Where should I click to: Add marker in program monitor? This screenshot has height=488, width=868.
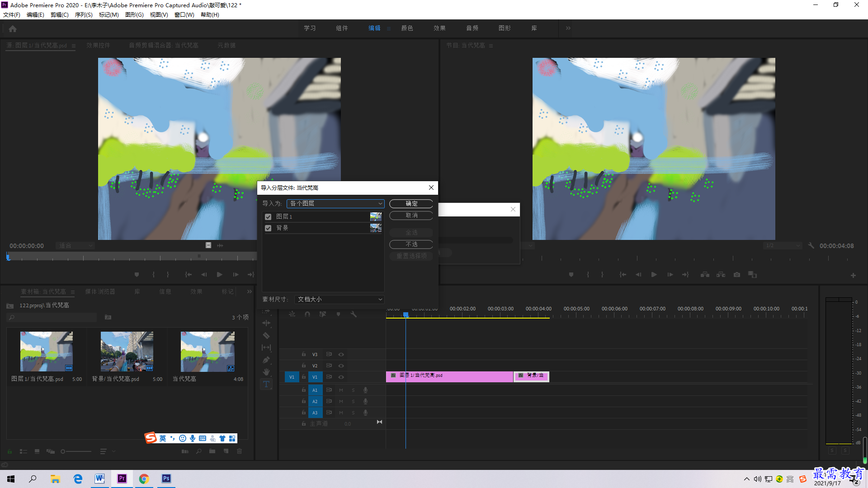571,275
